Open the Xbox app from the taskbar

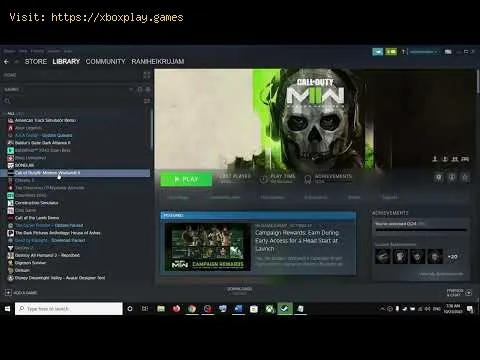coord(269,309)
